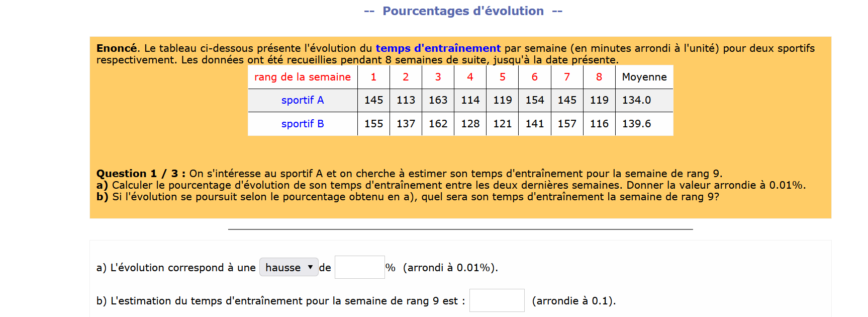Click sportif A's week 3 value 163
Image resolution: width=868 pixels, height=317 pixels.
pos(438,100)
